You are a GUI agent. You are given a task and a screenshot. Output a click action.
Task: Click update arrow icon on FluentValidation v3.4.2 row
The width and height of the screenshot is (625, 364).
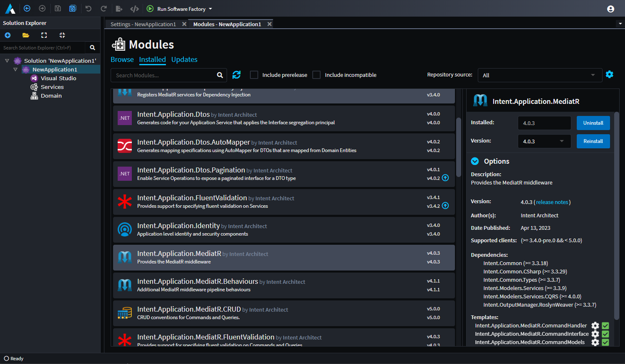click(x=445, y=206)
